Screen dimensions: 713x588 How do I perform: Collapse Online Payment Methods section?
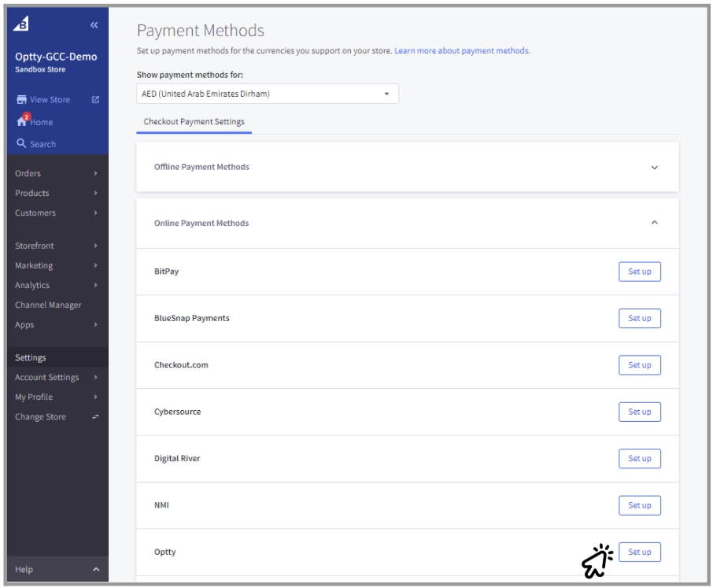point(654,223)
